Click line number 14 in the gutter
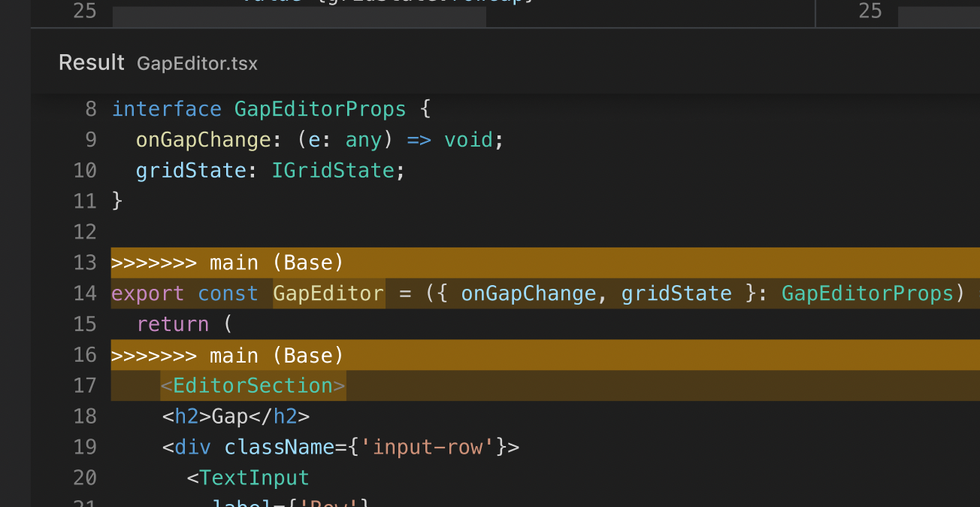Viewport: 980px width, 507px height. [x=85, y=293]
